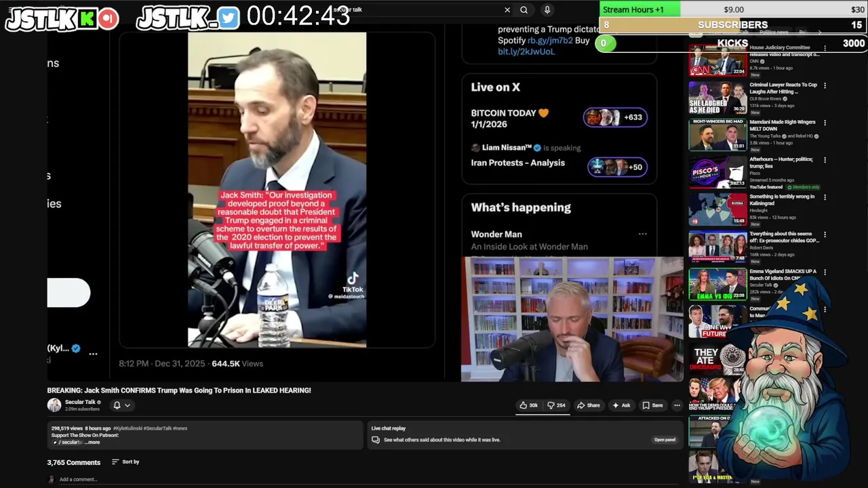This screenshot has width=868, height=488.
Task: Click the +633 listeners badge
Action: pyautogui.click(x=615, y=117)
